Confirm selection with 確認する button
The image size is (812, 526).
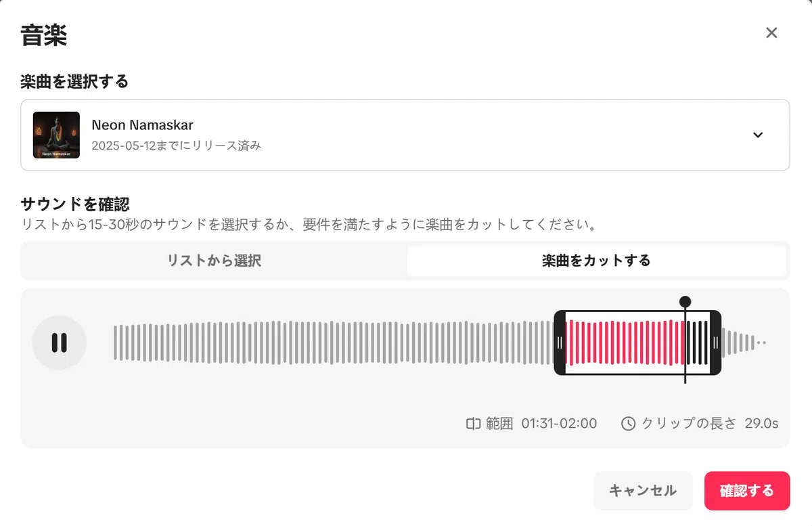click(747, 491)
